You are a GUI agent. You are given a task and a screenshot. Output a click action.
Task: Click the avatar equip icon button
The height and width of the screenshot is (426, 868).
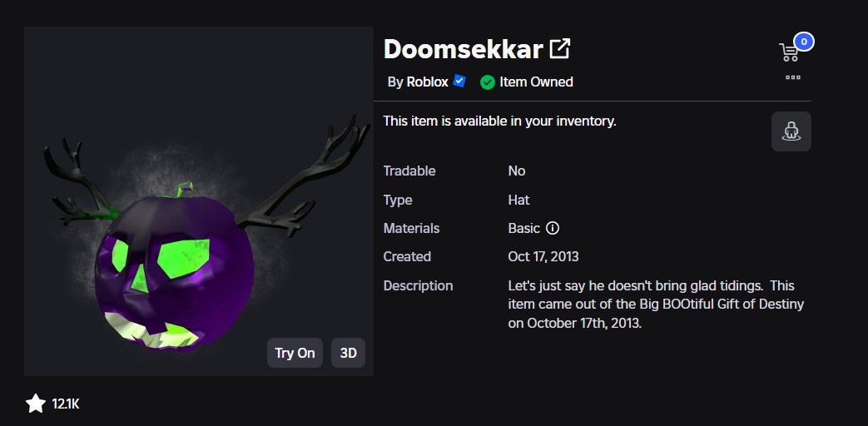pyautogui.click(x=791, y=131)
